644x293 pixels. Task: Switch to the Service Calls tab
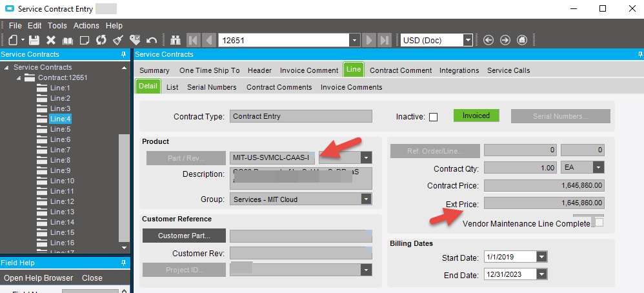tap(508, 70)
